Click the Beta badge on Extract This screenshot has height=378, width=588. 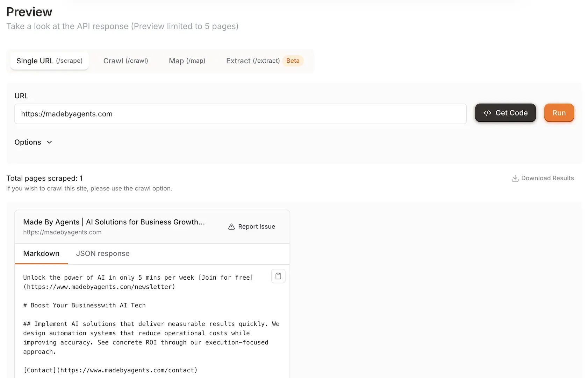coord(293,61)
